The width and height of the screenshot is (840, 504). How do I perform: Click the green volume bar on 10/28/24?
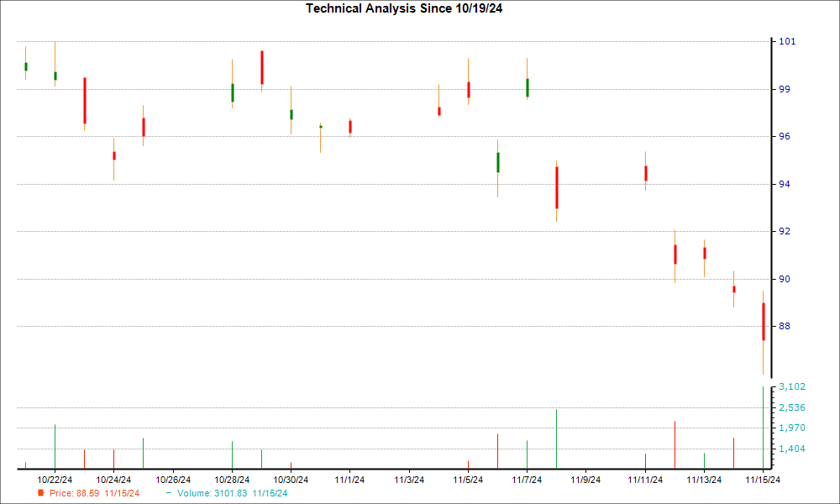[232, 455]
